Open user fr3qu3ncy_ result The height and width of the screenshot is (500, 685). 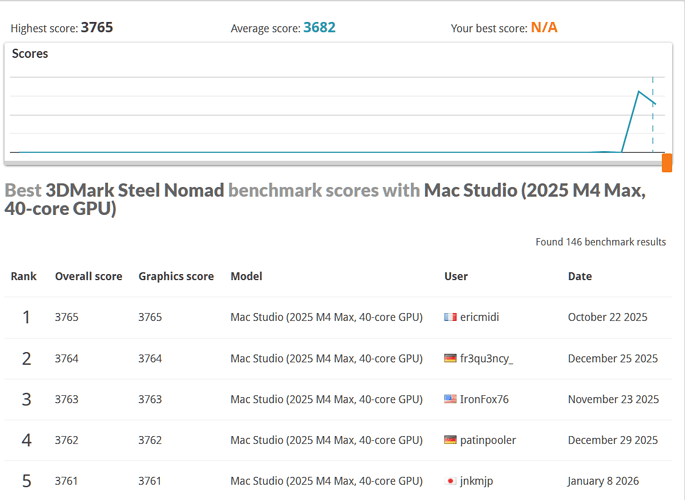pyautogui.click(x=486, y=359)
